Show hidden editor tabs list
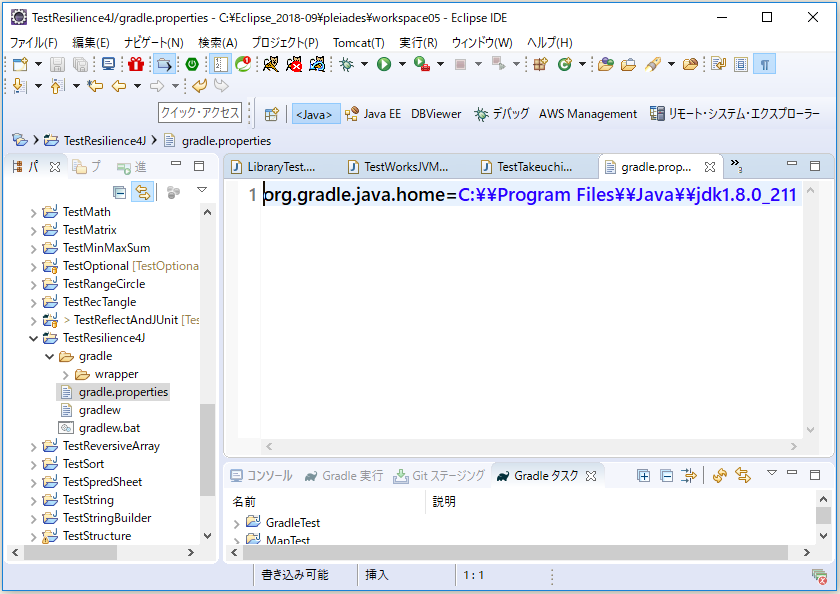 coord(736,164)
